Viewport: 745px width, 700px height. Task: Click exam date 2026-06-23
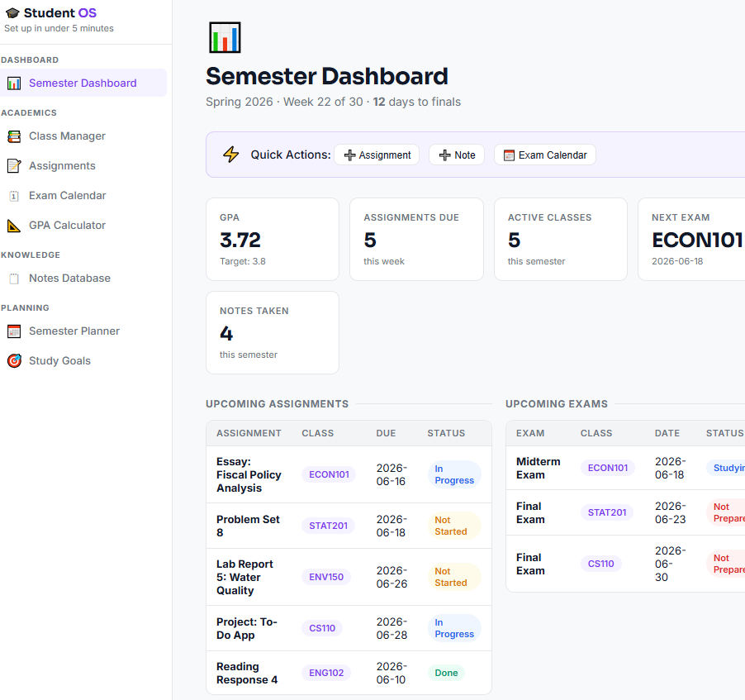pyautogui.click(x=670, y=513)
